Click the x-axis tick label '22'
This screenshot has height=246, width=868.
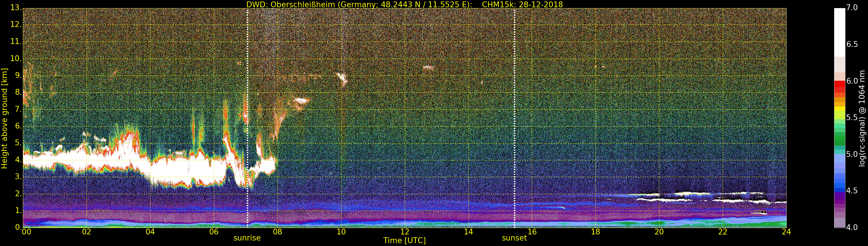723,232
